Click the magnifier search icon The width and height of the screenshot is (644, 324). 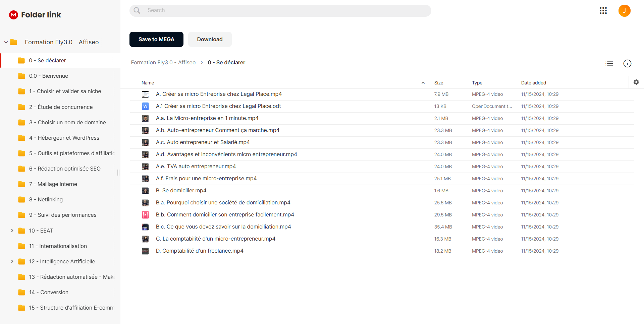pyautogui.click(x=137, y=10)
